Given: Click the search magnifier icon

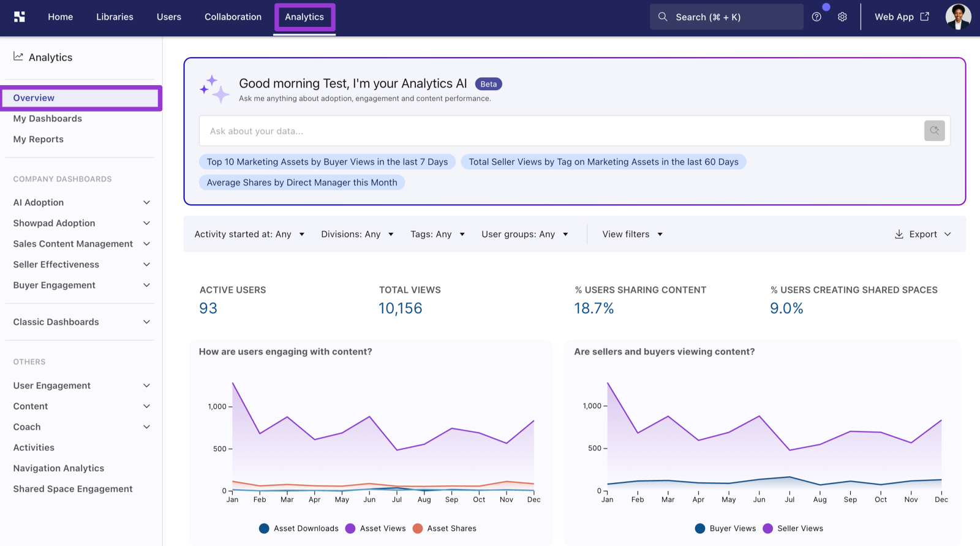Looking at the screenshot, I should click(x=663, y=17).
